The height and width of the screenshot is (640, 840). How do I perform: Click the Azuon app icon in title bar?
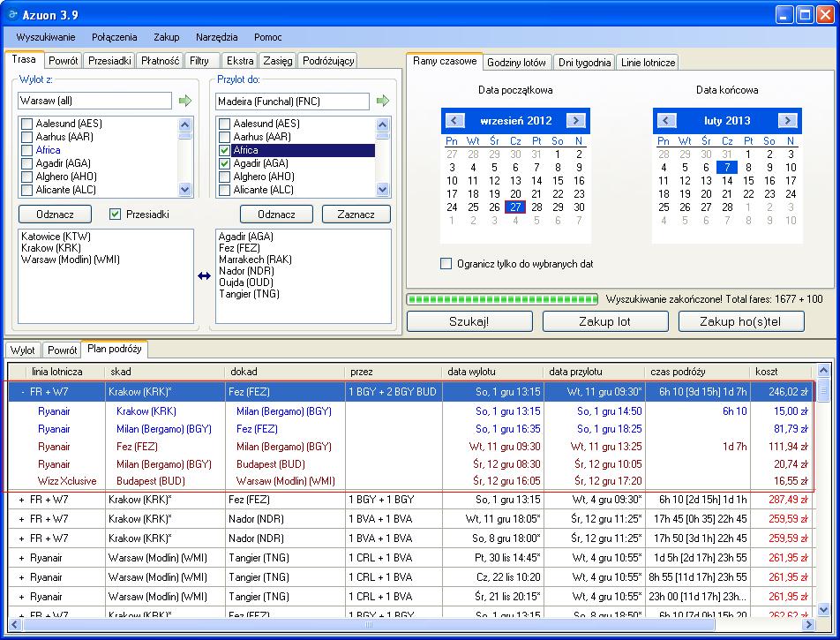(x=13, y=14)
